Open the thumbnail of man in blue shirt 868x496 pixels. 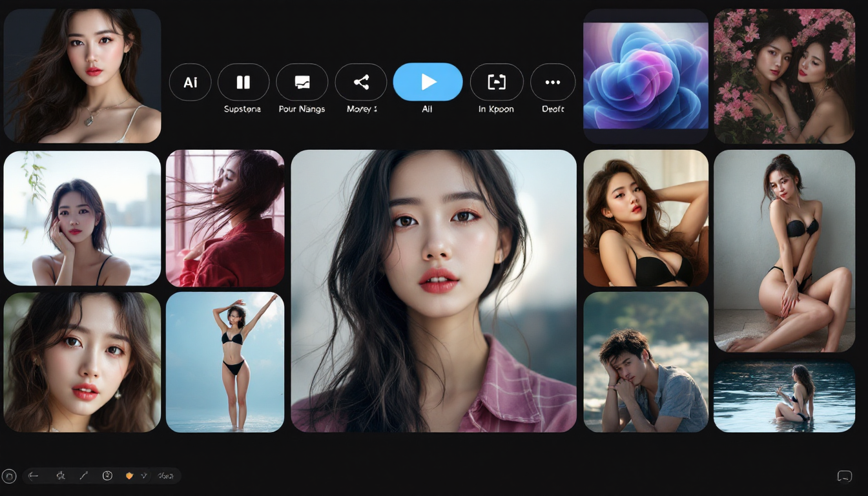[x=646, y=362]
